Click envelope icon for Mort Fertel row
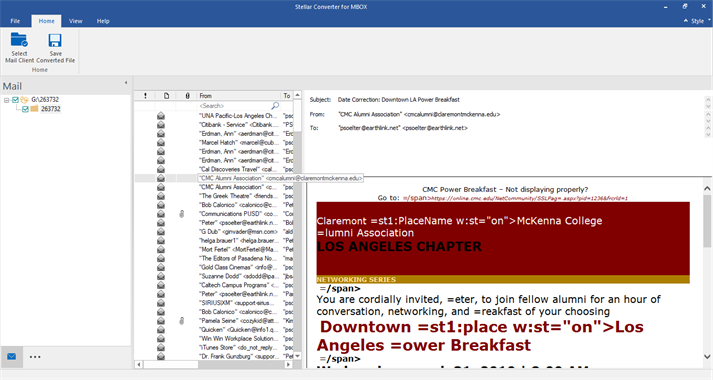Viewport: 713px width, 380px height. pos(161,250)
